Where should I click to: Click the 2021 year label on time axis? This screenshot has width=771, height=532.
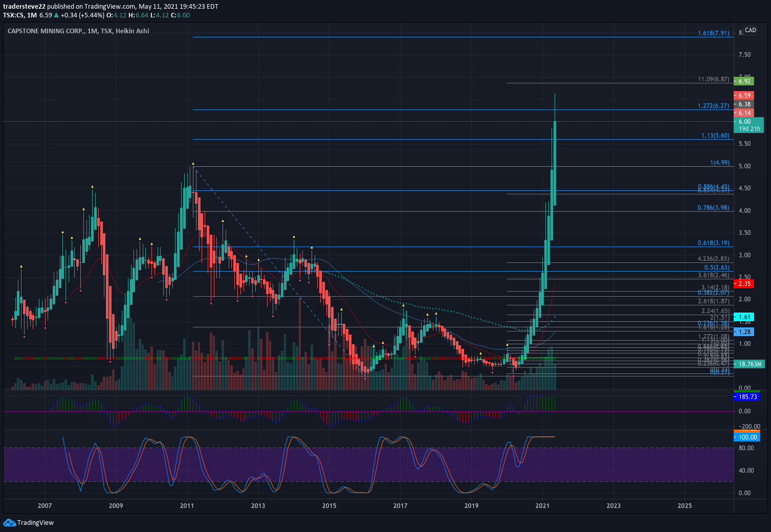click(x=542, y=506)
